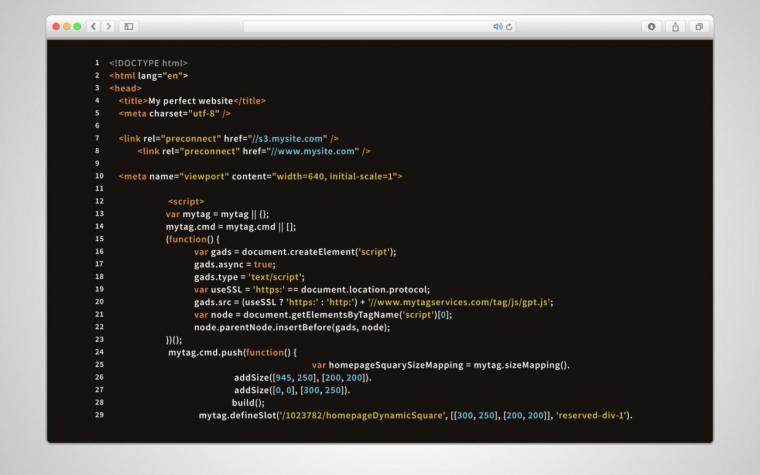Click 'build();' code line
The width and height of the screenshot is (760, 475).
tap(248, 403)
